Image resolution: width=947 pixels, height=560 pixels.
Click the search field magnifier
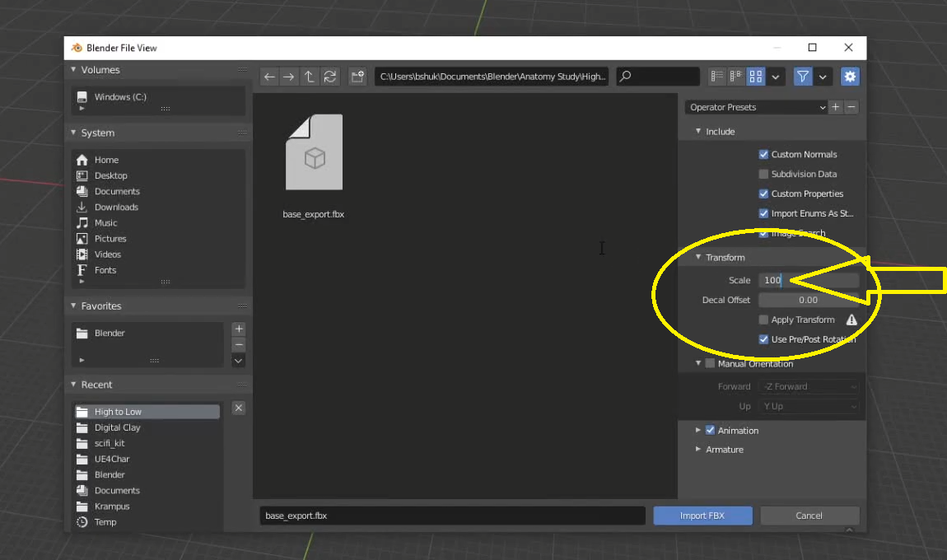[626, 76]
